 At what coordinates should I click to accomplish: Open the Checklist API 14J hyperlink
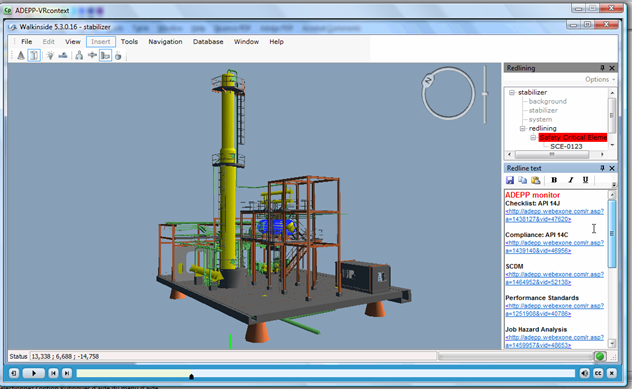(x=555, y=215)
